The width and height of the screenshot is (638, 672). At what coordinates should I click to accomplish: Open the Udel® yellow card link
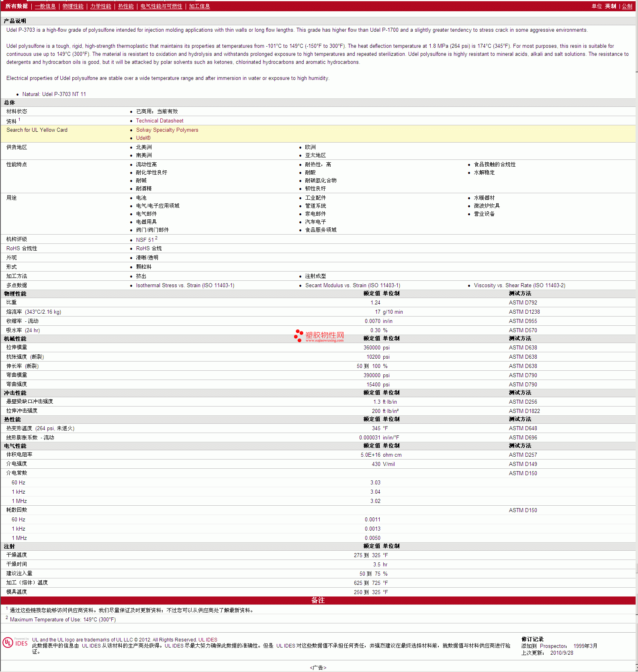coord(143,138)
